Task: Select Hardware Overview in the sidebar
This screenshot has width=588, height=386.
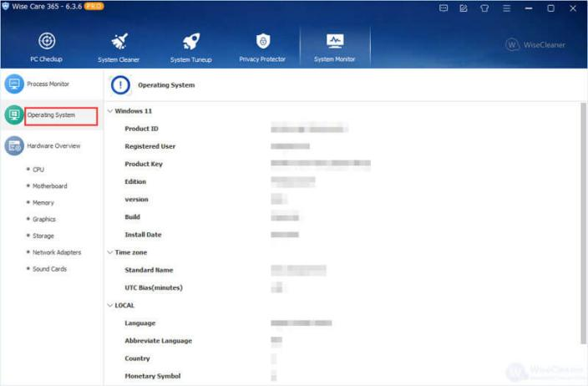Action: [x=53, y=146]
